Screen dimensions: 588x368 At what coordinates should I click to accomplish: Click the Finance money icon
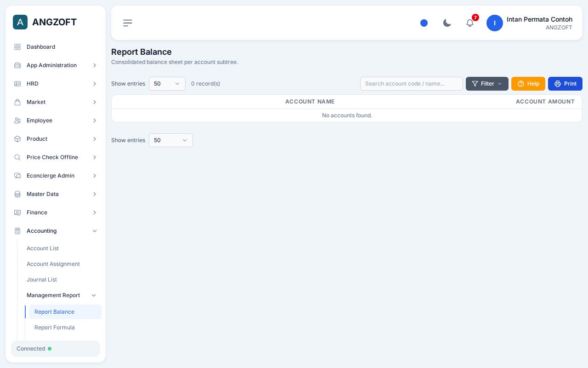tap(17, 213)
